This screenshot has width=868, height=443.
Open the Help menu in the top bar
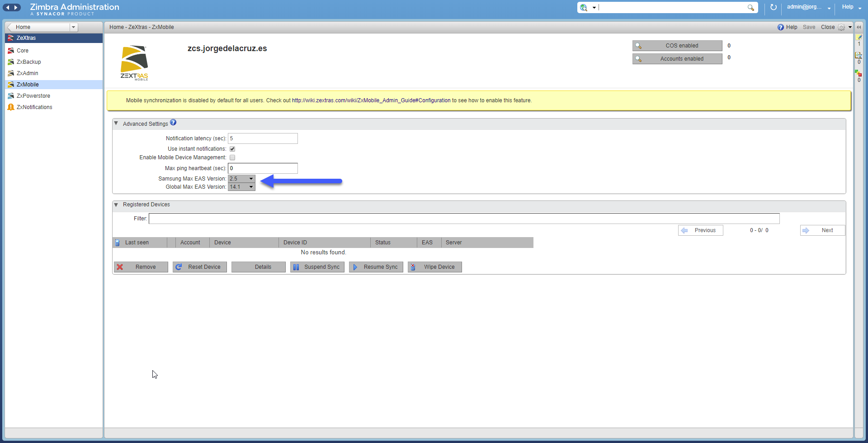coord(852,7)
